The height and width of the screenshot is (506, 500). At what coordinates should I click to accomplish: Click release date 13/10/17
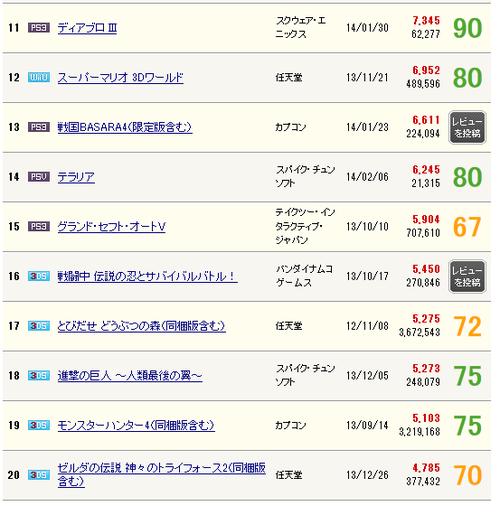[367, 276]
